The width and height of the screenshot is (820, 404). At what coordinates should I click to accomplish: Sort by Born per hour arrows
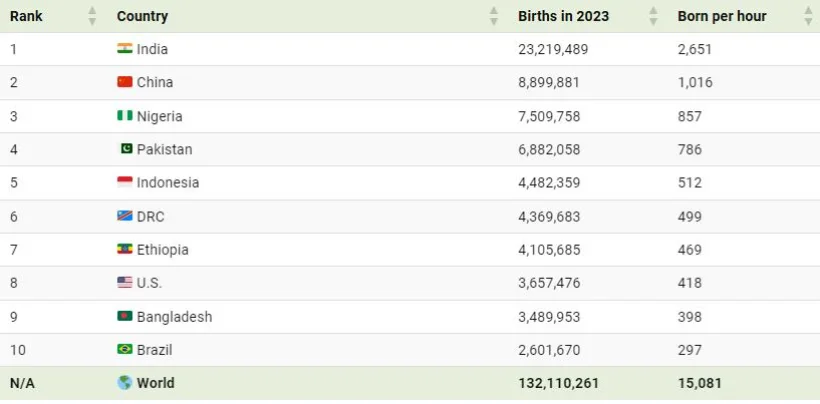(808, 16)
